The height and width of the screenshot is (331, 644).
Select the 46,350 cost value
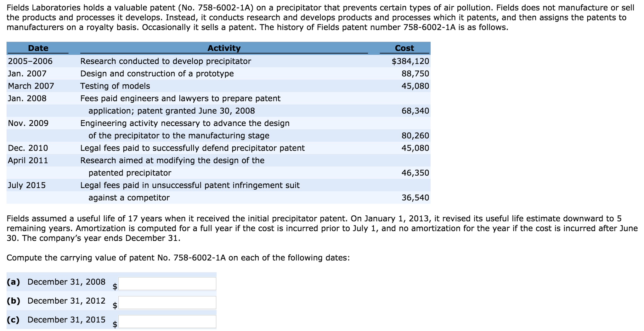[x=415, y=173]
